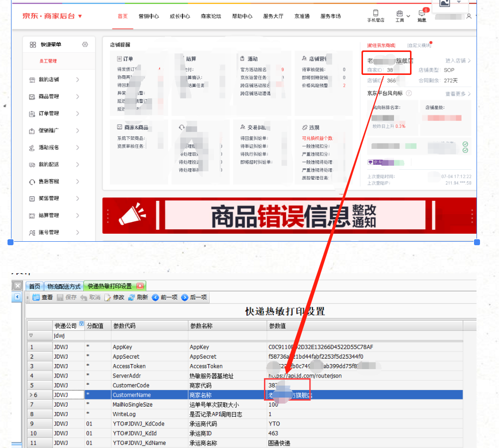This screenshot has width=499, height=448.
Task: Select the 'AccessToken' parameter code cell
Action: (149, 366)
